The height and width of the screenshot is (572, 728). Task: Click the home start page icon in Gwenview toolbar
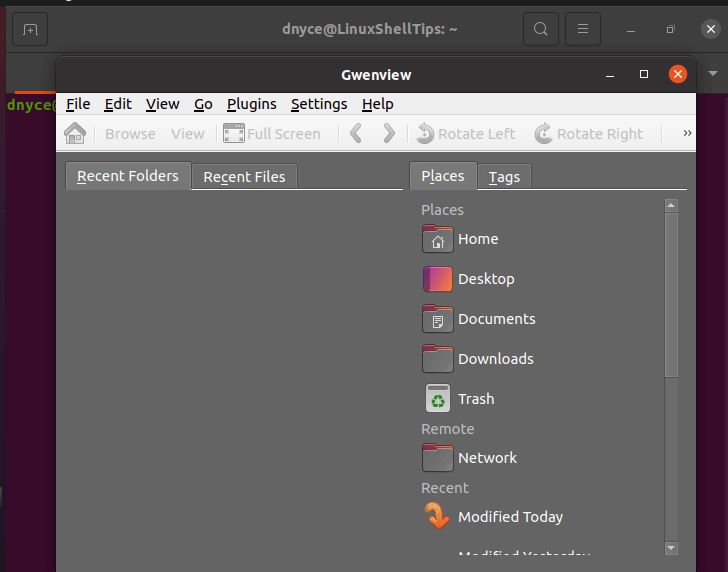click(x=75, y=134)
